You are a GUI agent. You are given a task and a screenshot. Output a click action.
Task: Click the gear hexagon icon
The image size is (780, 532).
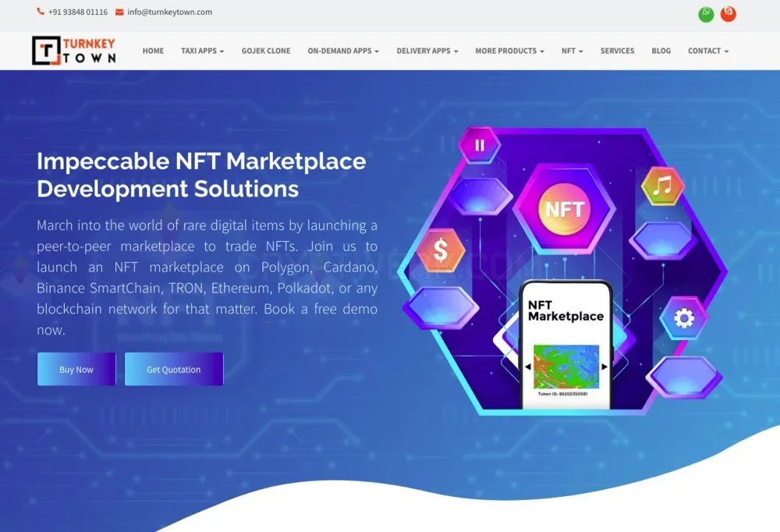(684, 318)
